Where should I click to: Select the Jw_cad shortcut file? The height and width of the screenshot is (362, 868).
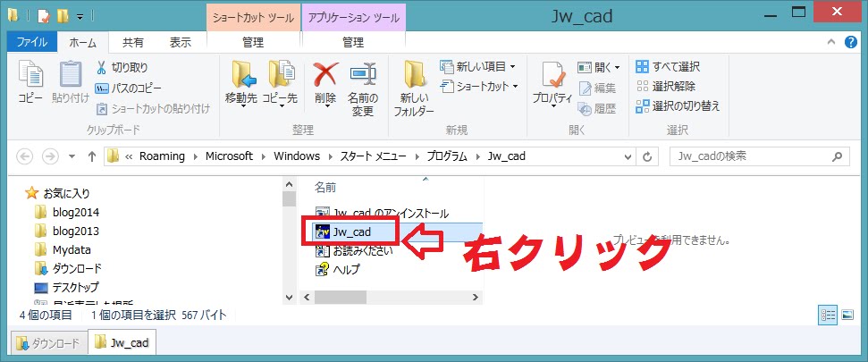coord(398,232)
